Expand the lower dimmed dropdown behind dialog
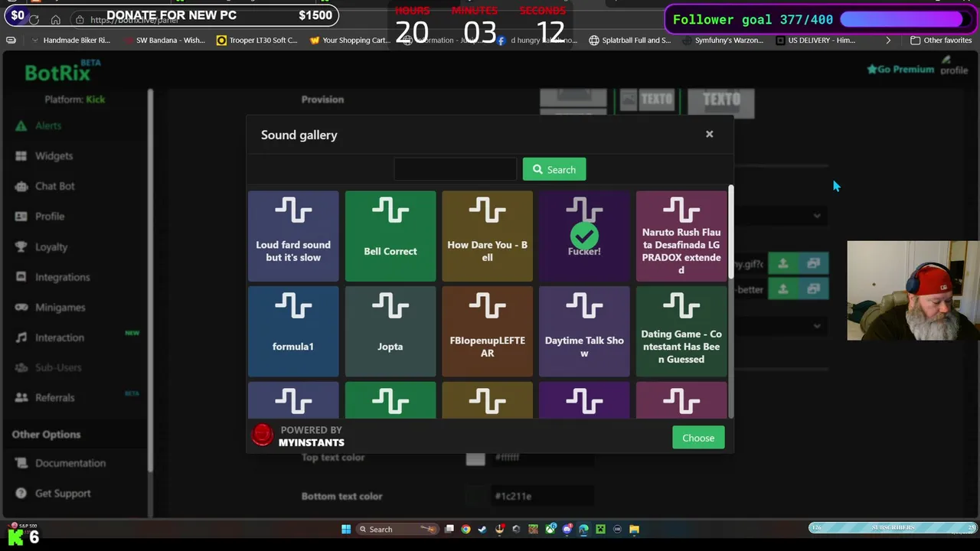The width and height of the screenshot is (980, 551). (x=781, y=326)
